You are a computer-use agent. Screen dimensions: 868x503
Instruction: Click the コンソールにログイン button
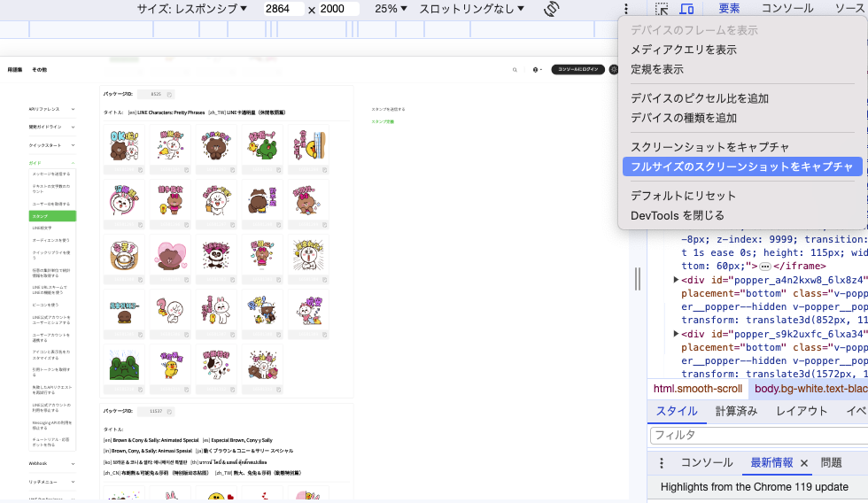577,70
